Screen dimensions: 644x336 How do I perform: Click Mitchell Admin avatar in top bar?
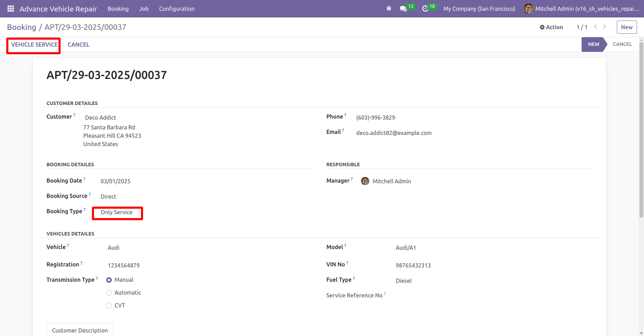528,9
